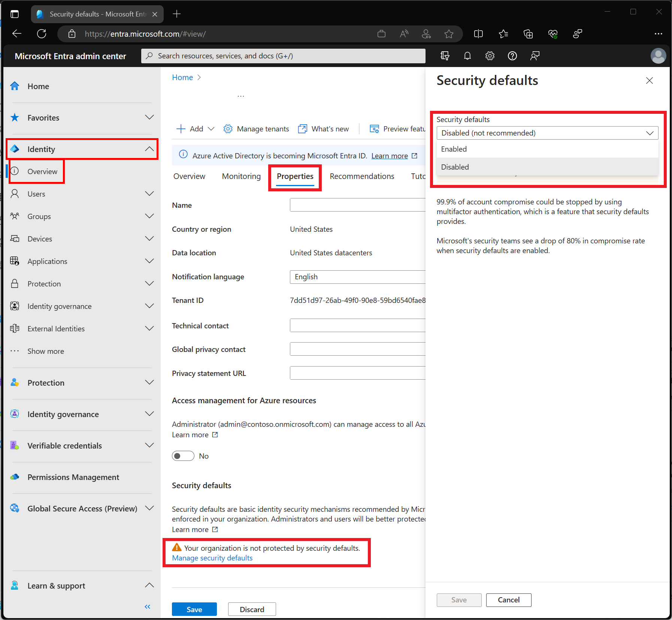Click the Global Secure Access globe icon
The height and width of the screenshot is (620, 672).
[x=15, y=508]
